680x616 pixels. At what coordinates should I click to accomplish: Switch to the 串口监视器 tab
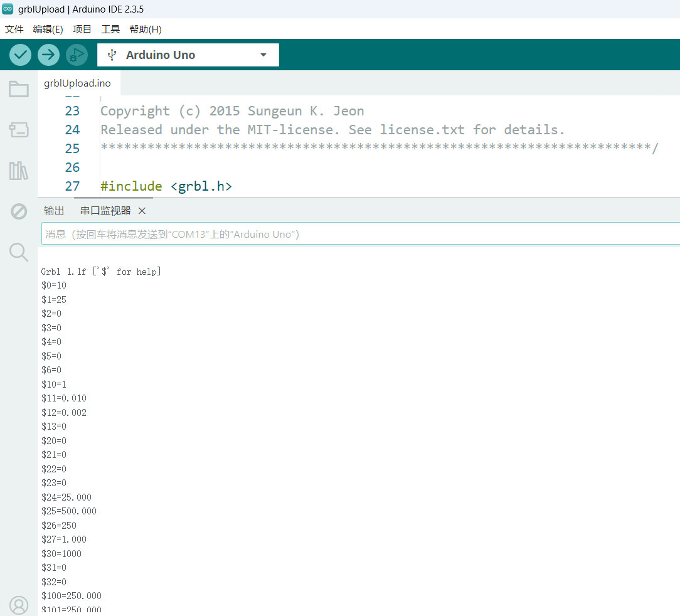point(105,210)
